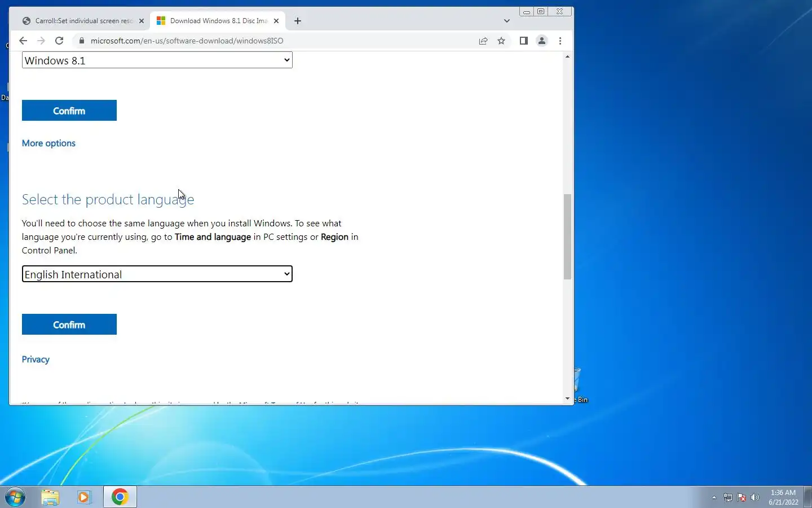
Task: Open the volume speaker tray icon
Action: 755,497
